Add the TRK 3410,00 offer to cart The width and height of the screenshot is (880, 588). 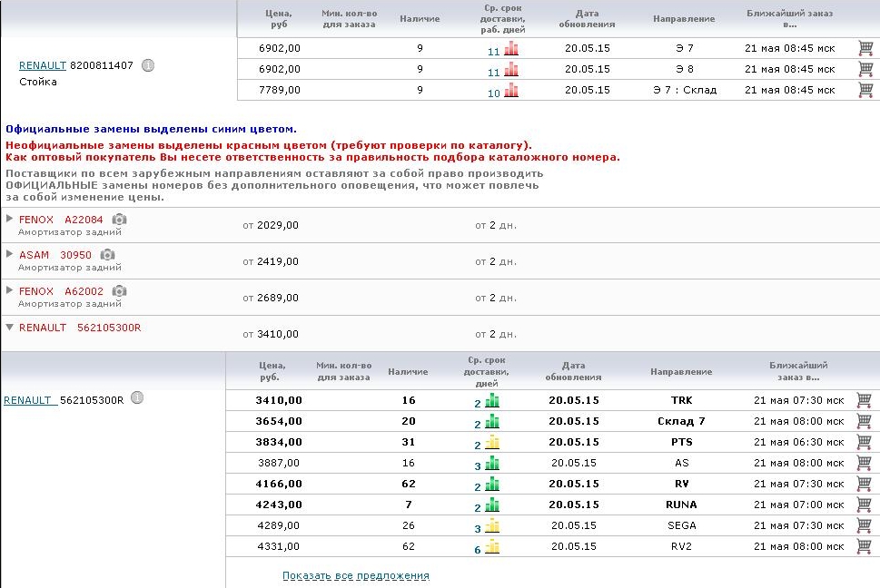pyautogui.click(x=864, y=400)
